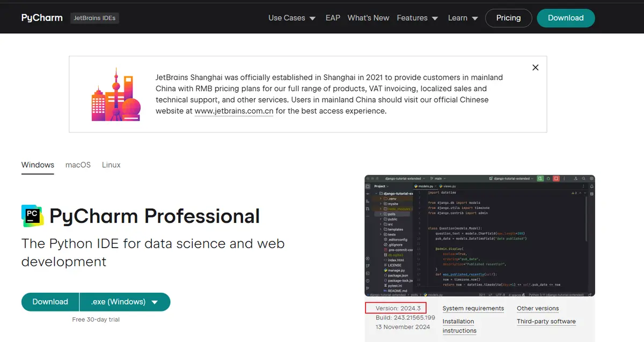Expand the .exe (Windows) dropdown

125,302
